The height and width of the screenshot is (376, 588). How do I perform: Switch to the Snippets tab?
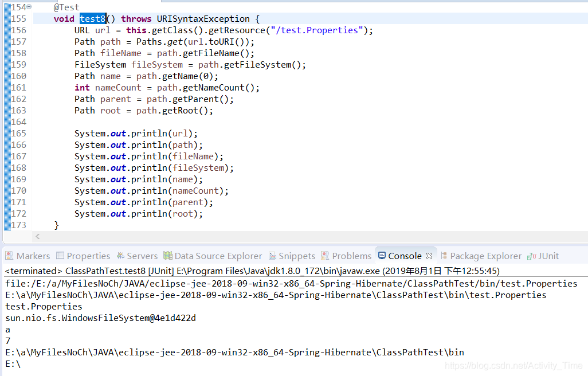[292, 256]
